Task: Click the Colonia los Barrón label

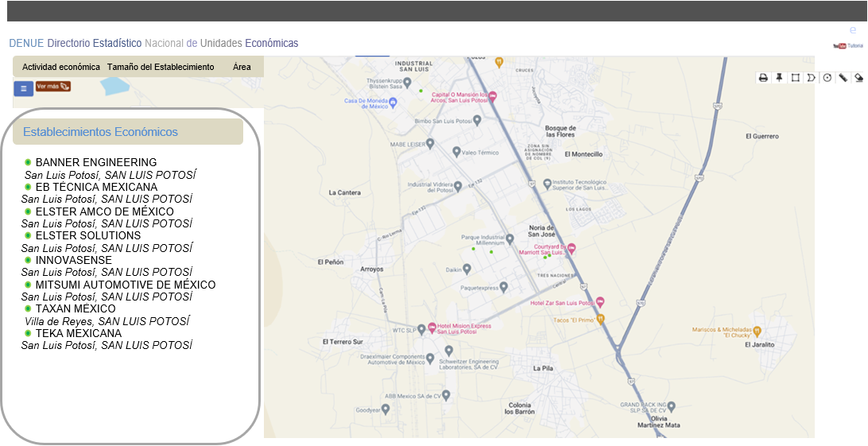Action: [x=519, y=409]
